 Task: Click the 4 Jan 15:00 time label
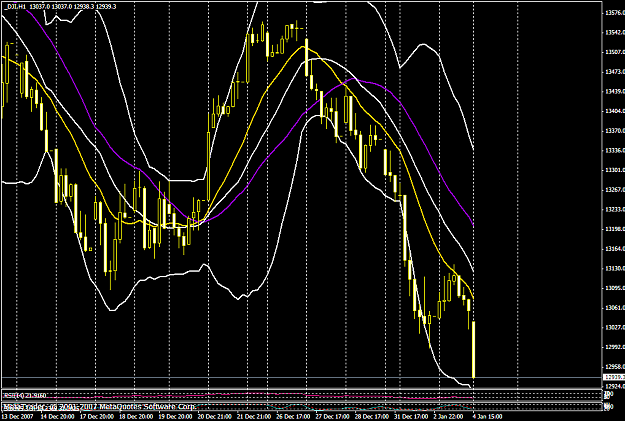[487, 417]
